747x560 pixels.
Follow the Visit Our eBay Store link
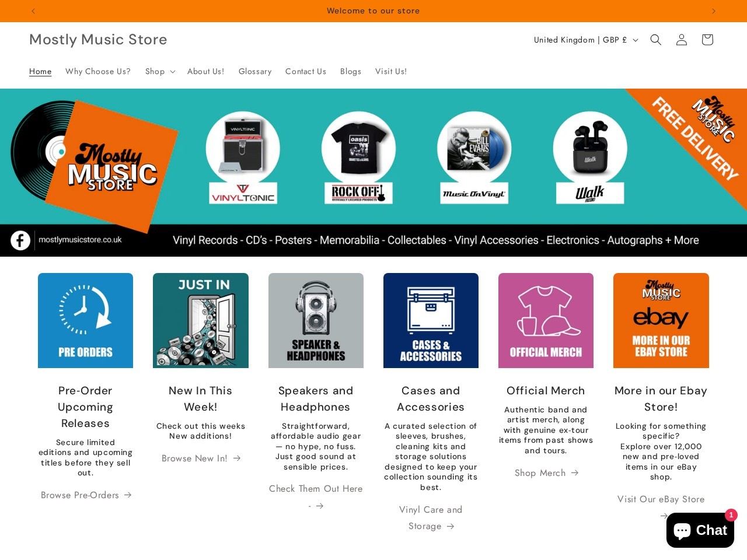tap(661, 499)
